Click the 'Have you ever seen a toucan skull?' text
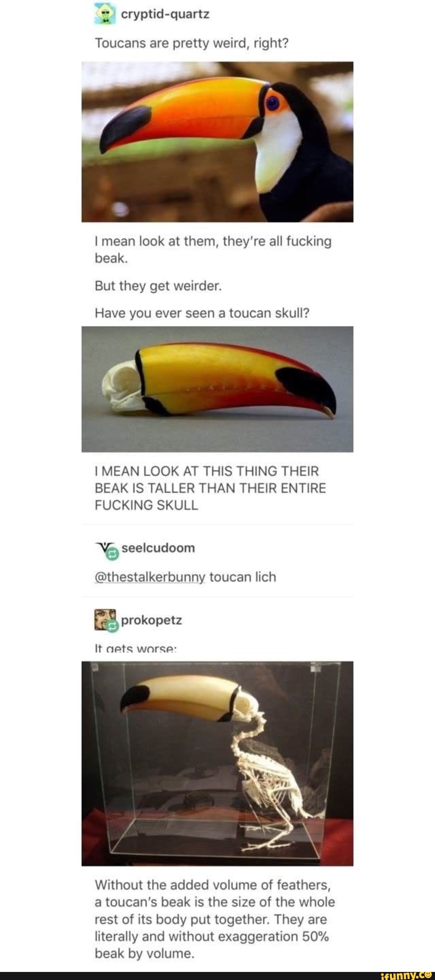435x980 pixels. pos(202,313)
